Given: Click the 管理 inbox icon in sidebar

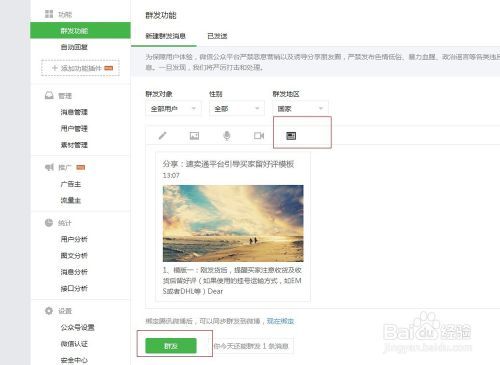Looking at the screenshot, I should point(49,96).
